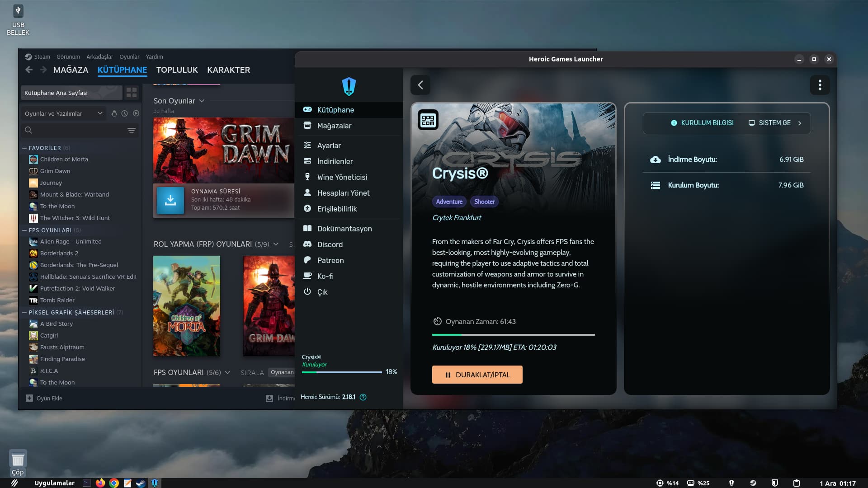Image resolution: width=868 pixels, height=488 pixels.
Task: Toggle recent-activity clock filter in Steam
Action: click(x=125, y=113)
